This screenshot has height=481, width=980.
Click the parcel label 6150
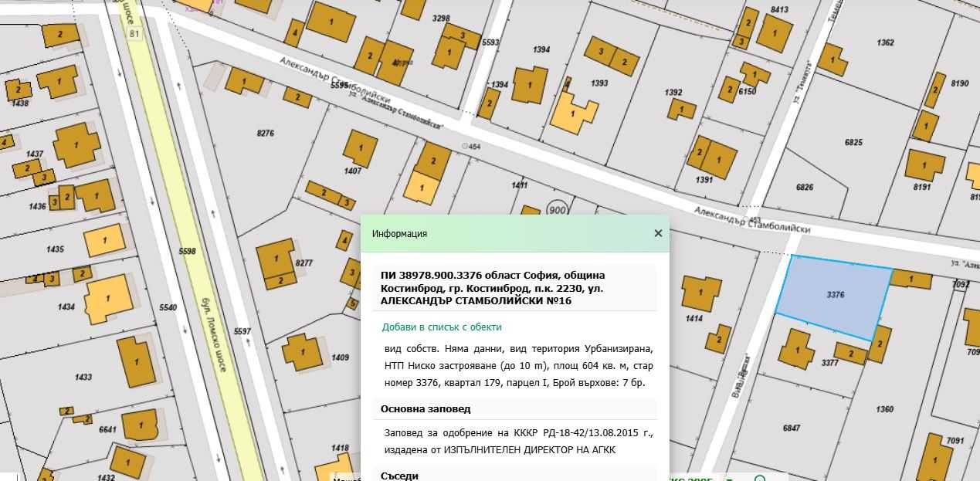[747, 91]
